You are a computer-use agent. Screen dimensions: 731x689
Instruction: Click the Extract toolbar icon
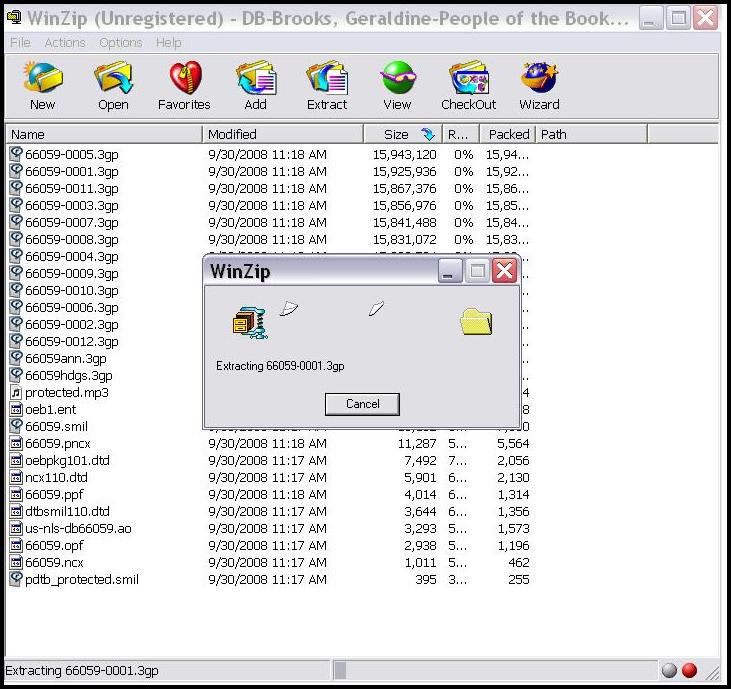tap(327, 77)
